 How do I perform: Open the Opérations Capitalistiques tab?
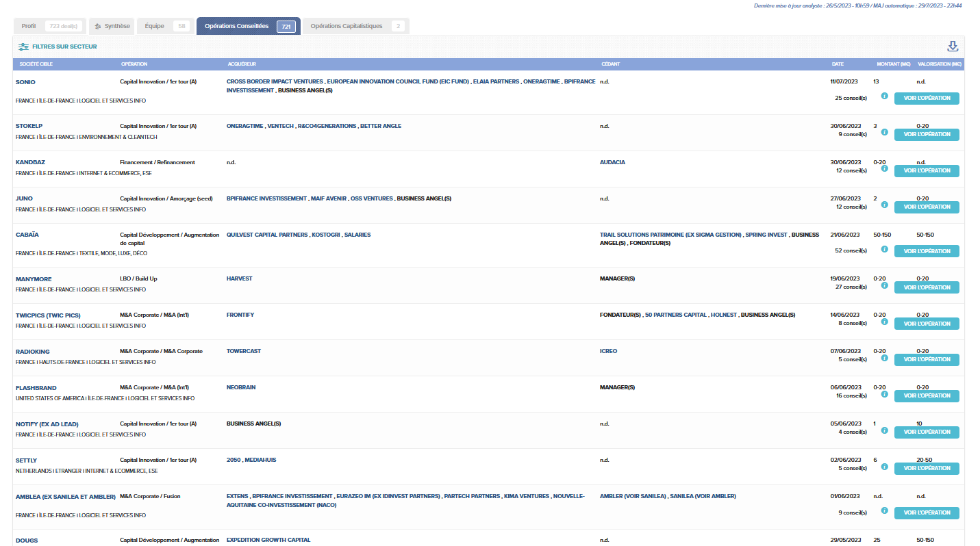click(356, 26)
